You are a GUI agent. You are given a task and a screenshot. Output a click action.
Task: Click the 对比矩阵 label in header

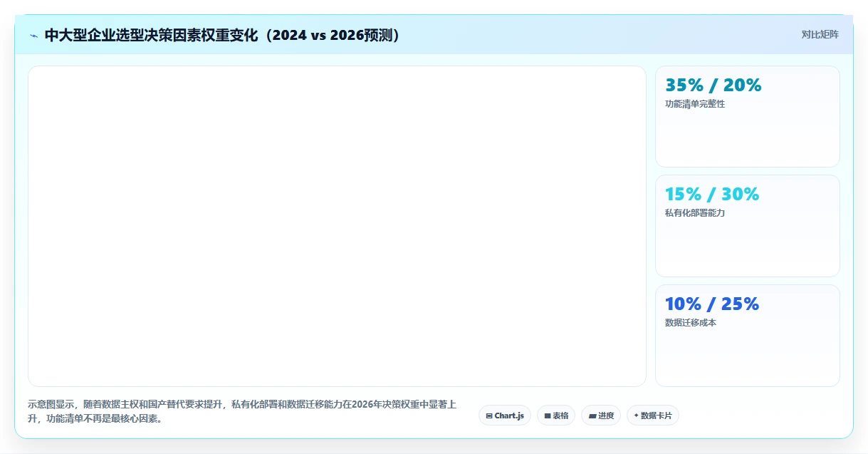tap(820, 34)
